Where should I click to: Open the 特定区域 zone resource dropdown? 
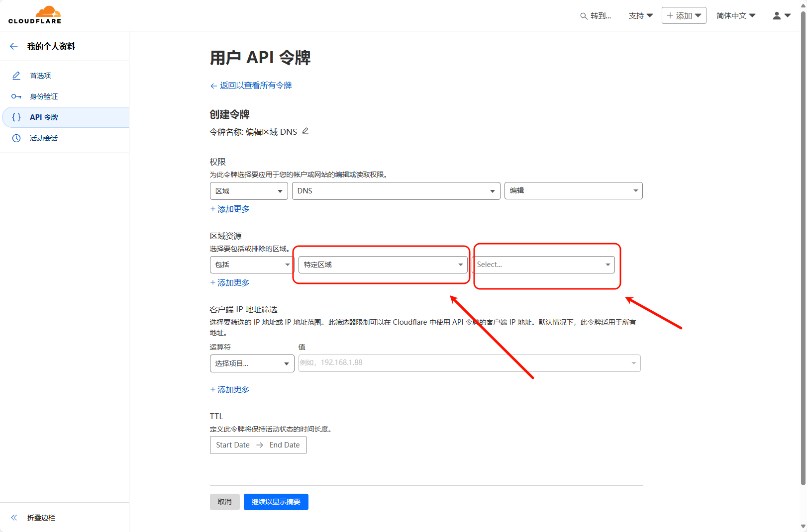(x=383, y=265)
